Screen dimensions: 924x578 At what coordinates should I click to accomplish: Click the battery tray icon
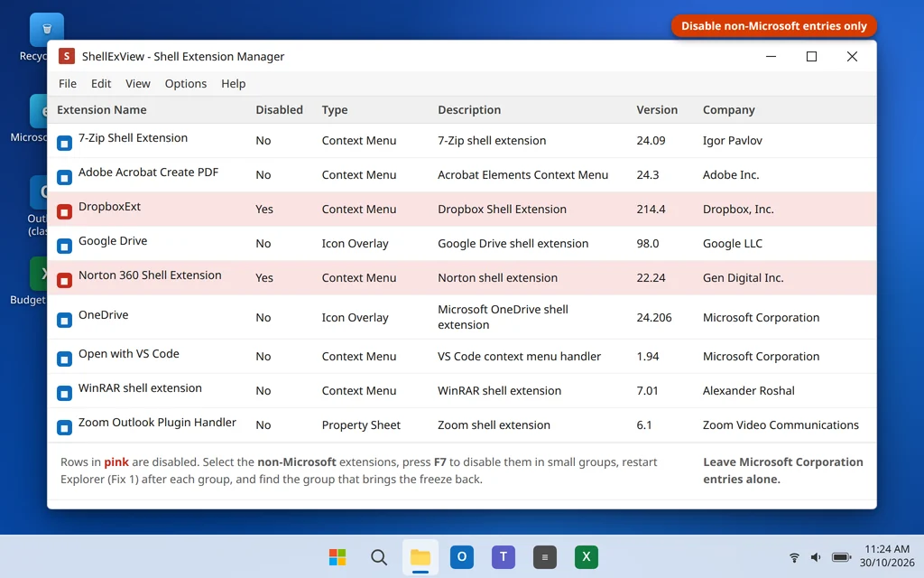(x=841, y=556)
